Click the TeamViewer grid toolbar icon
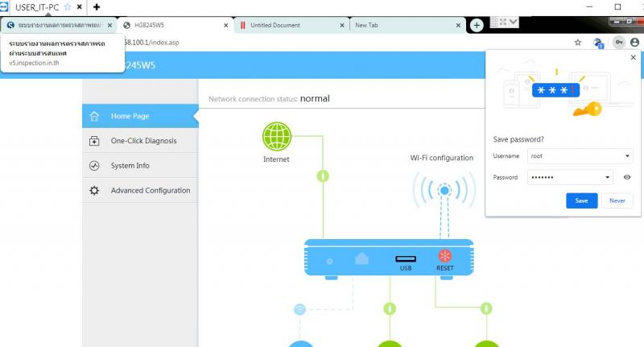Screen dimensions: 644x347 (x=494, y=22)
